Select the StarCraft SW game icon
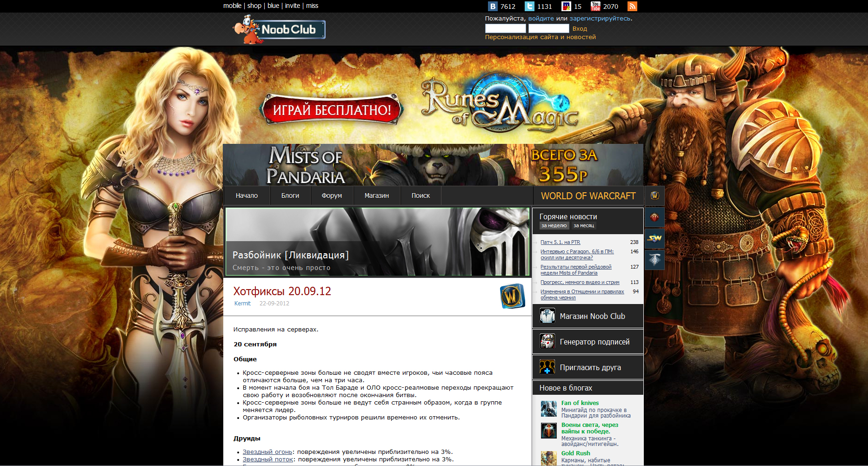This screenshot has width=868, height=466. (x=654, y=238)
